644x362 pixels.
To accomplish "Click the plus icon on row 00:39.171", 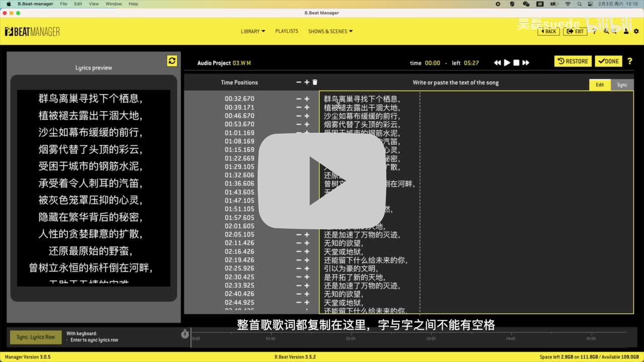I will [x=307, y=108].
